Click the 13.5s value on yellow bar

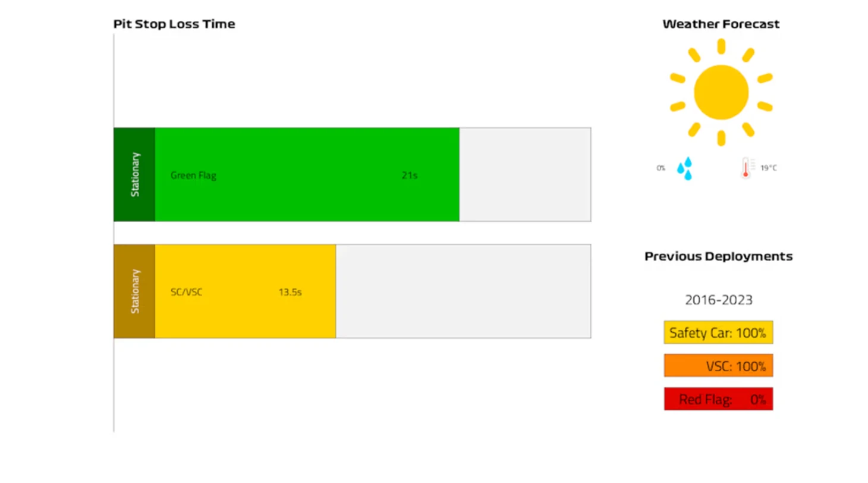(x=290, y=292)
